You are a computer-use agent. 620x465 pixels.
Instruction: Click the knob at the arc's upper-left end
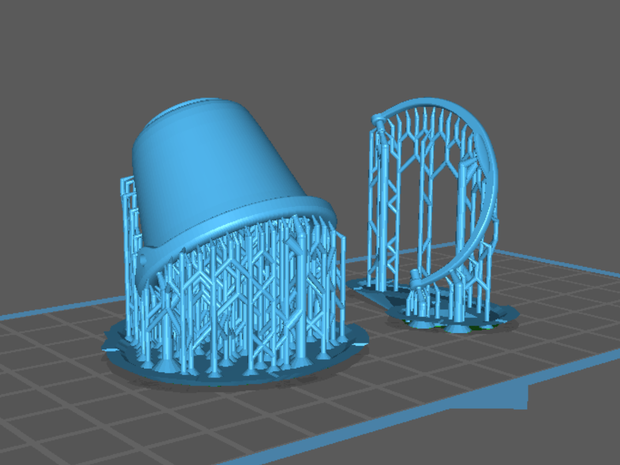(377, 118)
